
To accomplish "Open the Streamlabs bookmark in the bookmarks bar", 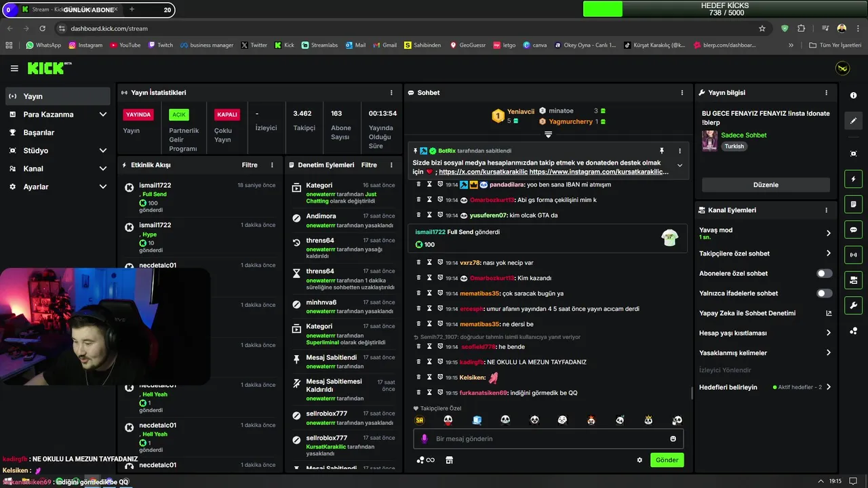I will point(319,45).
